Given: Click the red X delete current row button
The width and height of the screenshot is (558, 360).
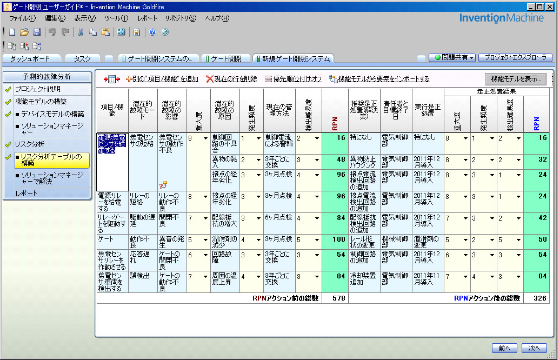Looking at the screenshot, I should 231,79.
